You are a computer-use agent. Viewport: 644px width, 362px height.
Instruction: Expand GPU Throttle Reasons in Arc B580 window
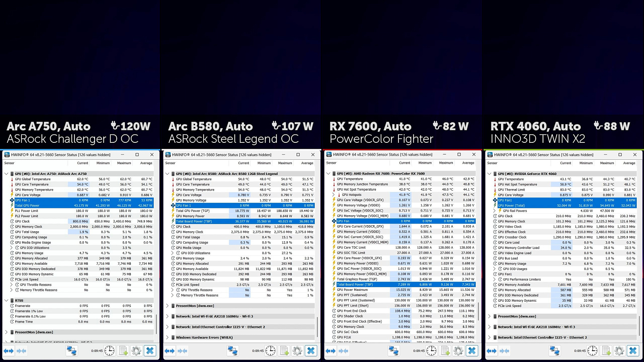point(173,290)
